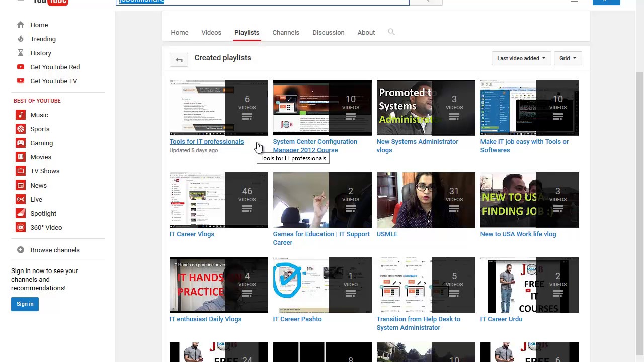Open the About tab

pyautogui.click(x=366, y=32)
